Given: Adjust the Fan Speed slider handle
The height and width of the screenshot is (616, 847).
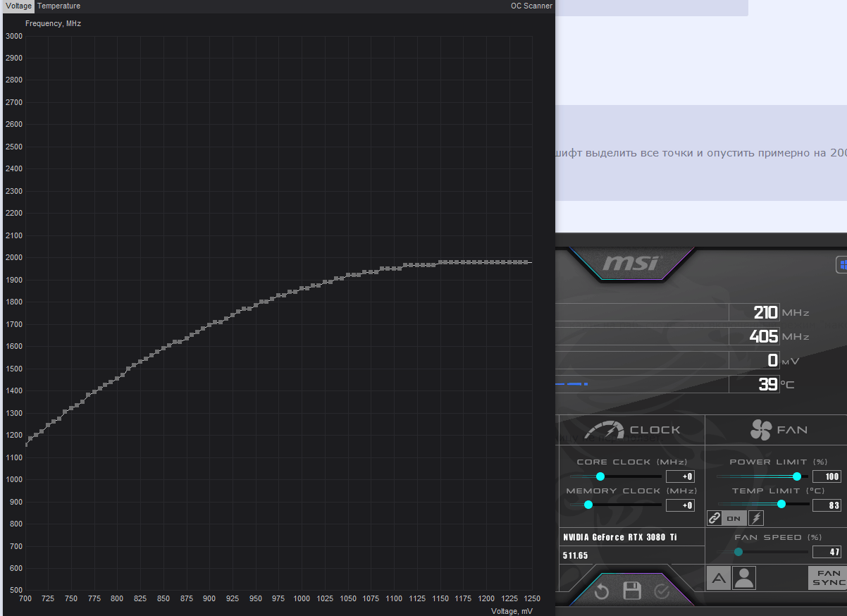Looking at the screenshot, I should [x=738, y=552].
